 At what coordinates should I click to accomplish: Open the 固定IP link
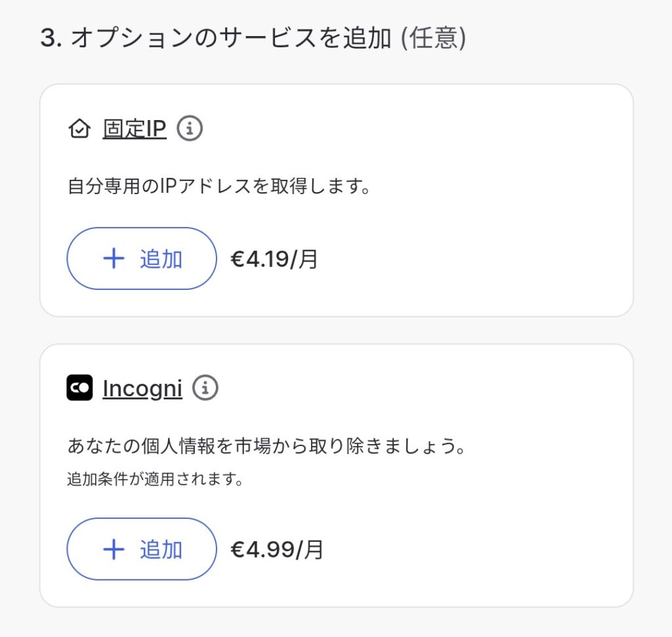(135, 129)
